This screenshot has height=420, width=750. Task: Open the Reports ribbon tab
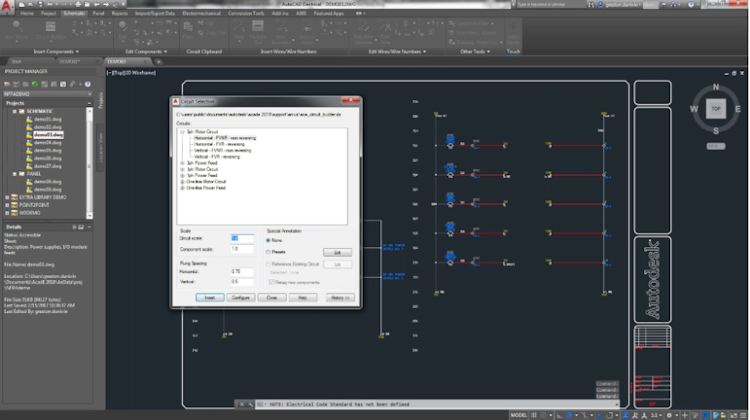click(x=120, y=15)
